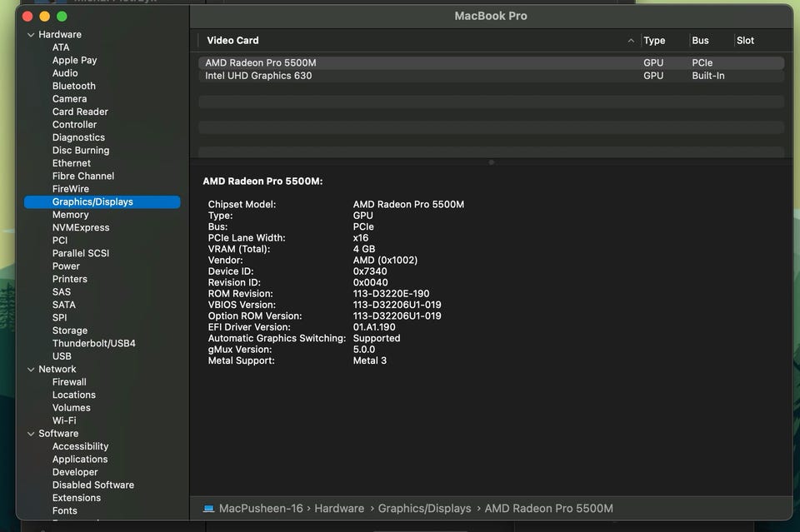This screenshot has width=800, height=532.
Task: Collapse the Software section disclosure triangle
Action: click(31, 434)
